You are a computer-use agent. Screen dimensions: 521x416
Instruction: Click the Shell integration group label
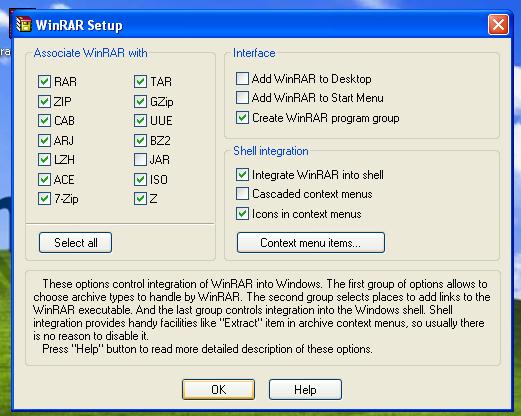(271, 151)
